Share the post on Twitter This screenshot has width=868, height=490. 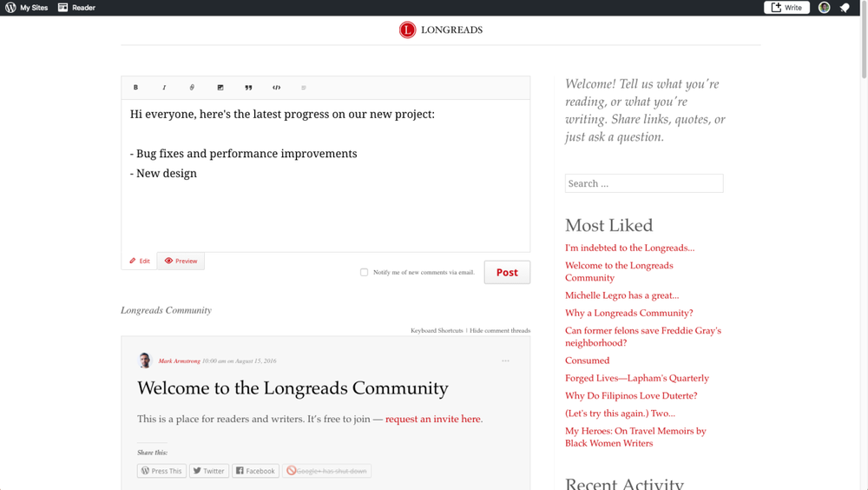[208, 471]
